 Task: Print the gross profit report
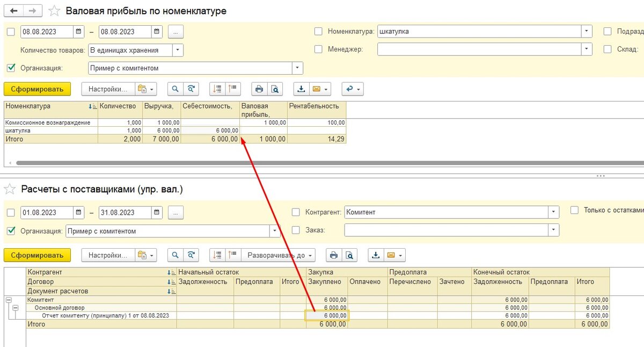[260, 89]
